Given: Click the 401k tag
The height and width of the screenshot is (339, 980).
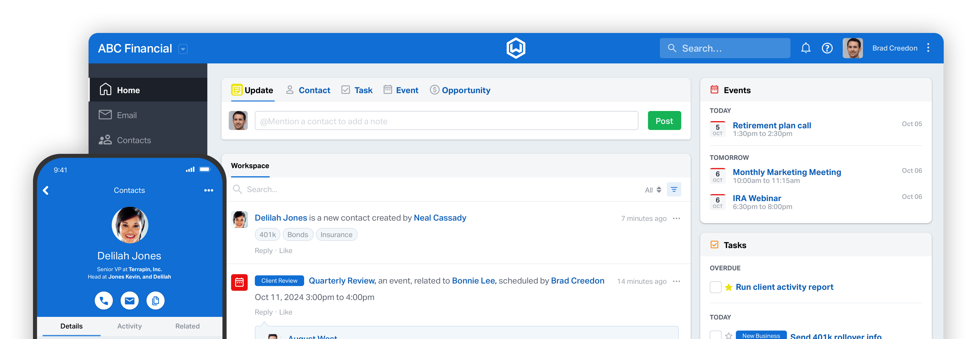Looking at the screenshot, I should [268, 235].
